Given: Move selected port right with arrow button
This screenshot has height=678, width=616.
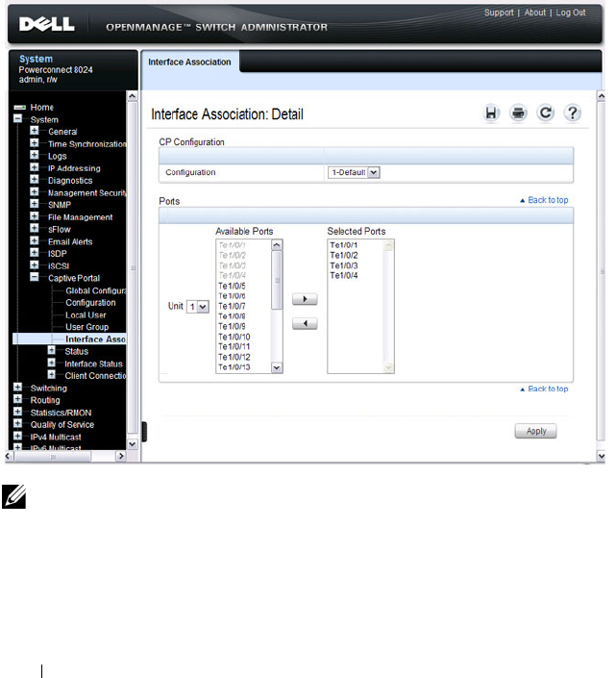Looking at the screenshot, I should click(305, 299).
